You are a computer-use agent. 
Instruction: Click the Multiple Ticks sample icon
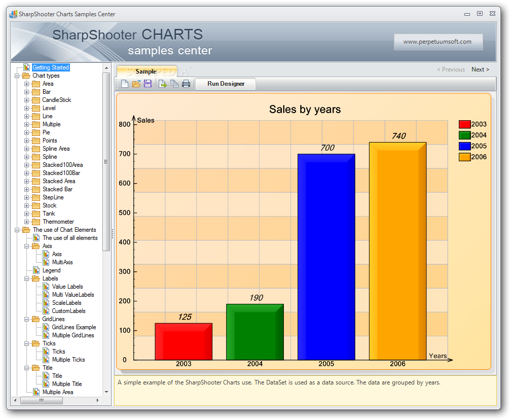[46, 360]
